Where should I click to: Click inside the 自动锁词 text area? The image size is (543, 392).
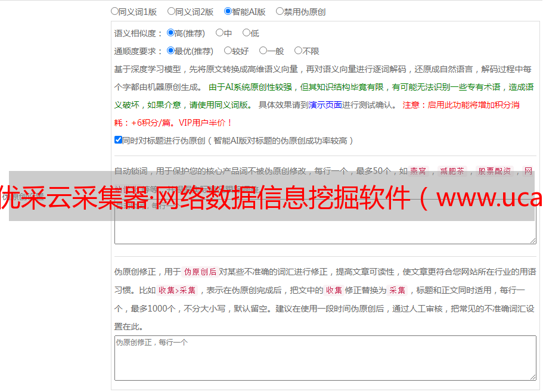tap(325, 222)
